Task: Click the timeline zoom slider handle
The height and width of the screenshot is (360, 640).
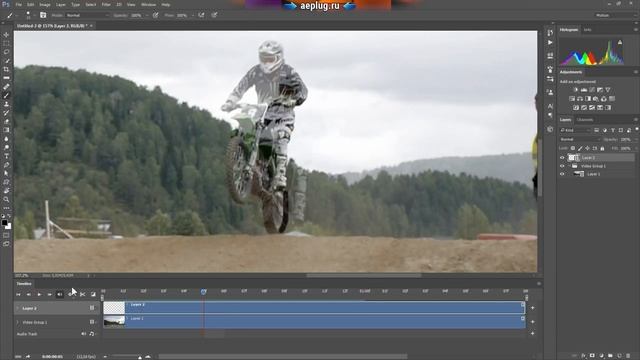Action: pos(140,357)
